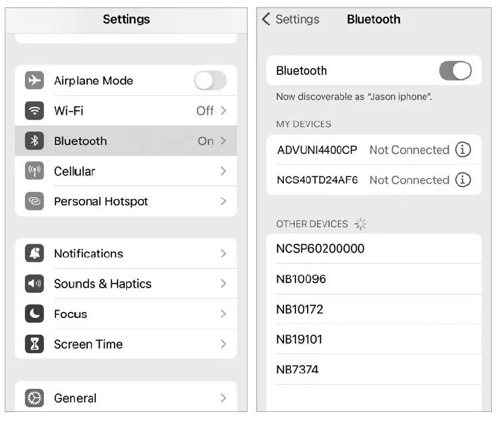Go back to Settings
This screenshot has height=424, width=504.
[x=291, y=20]
